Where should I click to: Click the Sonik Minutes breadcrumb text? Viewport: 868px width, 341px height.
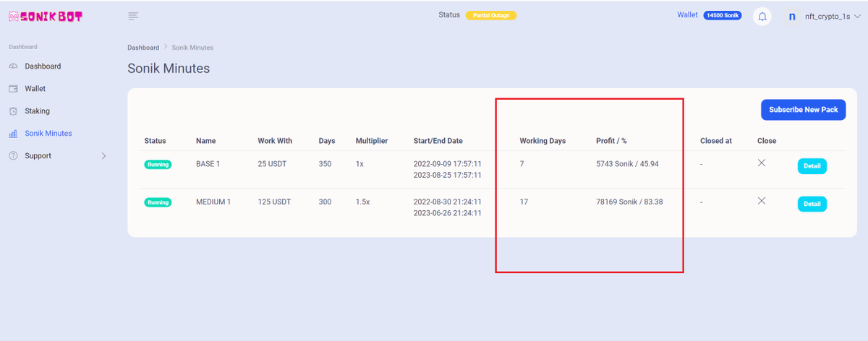click(x=192, y=48)
